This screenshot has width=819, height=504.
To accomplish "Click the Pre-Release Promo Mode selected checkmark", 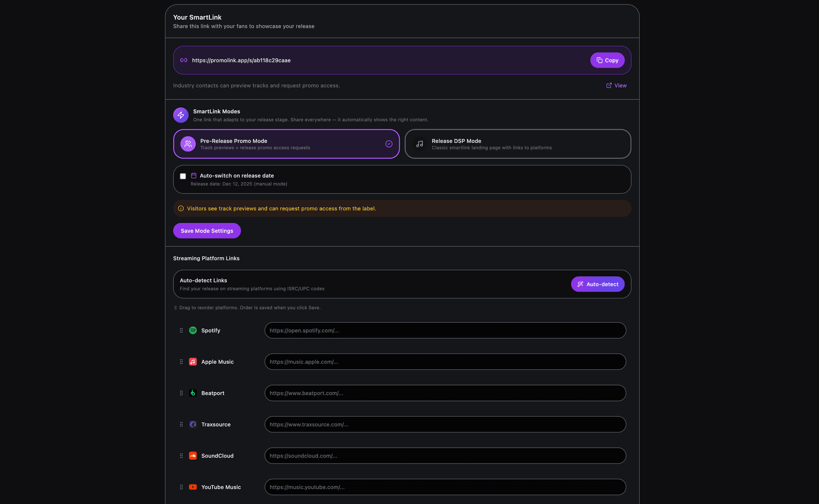I will (x=389, y=144).
